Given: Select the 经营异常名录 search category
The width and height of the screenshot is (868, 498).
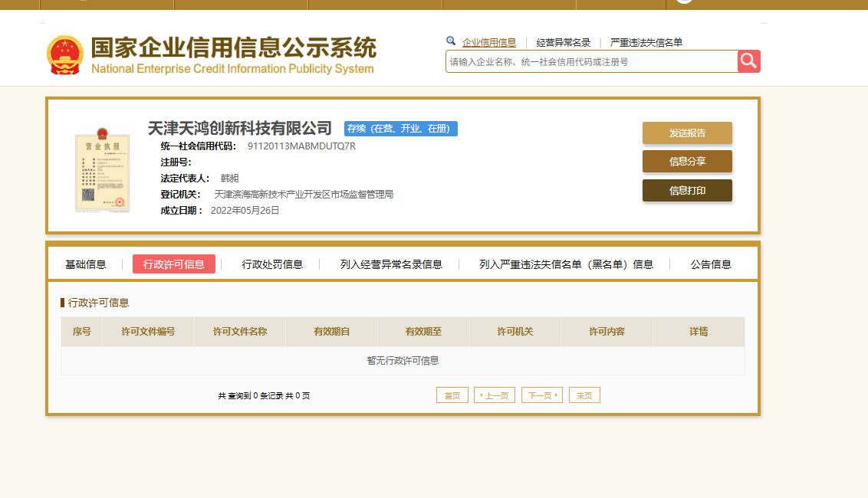Looking at the screenshot, I should [563, 43].
